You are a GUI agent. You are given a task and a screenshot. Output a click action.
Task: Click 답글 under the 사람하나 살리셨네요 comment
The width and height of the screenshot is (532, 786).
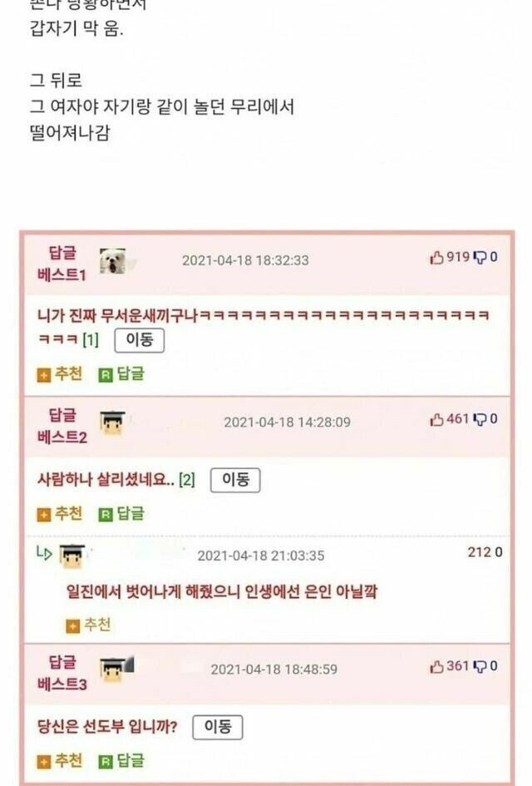tap(121, 514)
